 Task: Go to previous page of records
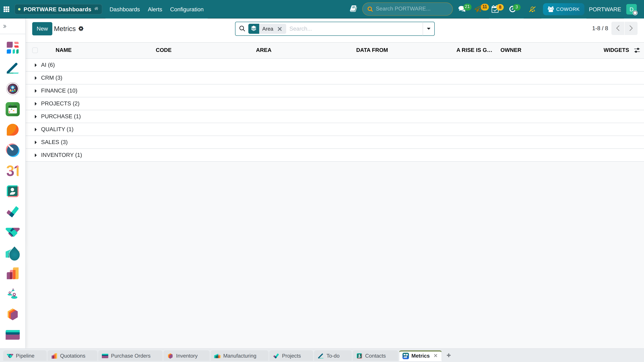618,28
